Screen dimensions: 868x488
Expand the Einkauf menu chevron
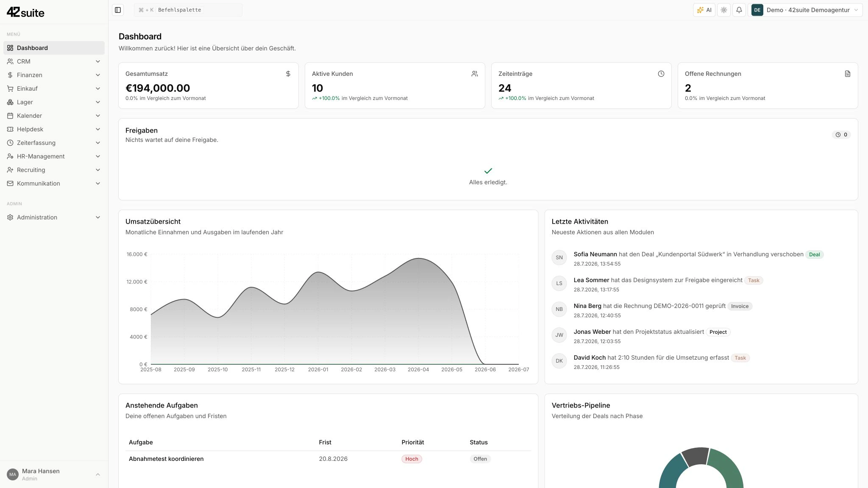click(x=98, y=89)
